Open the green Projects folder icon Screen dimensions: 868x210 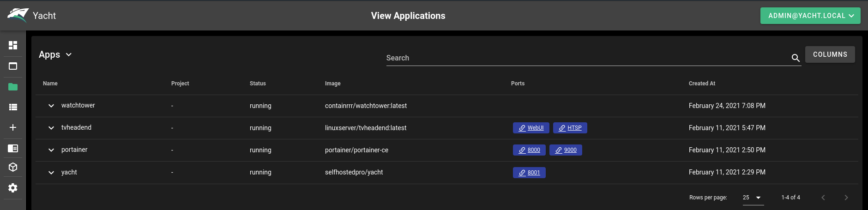click(13, 87)
